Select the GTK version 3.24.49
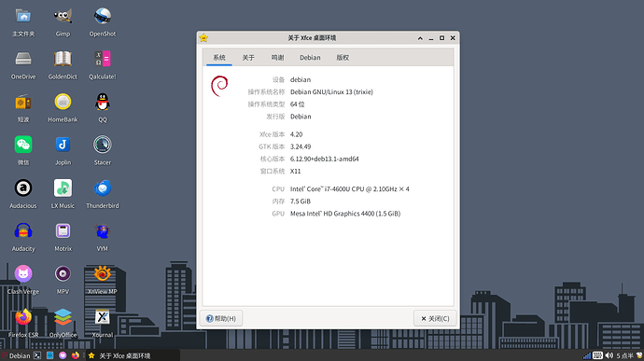644x361 pixels. [x=301, y=146]
